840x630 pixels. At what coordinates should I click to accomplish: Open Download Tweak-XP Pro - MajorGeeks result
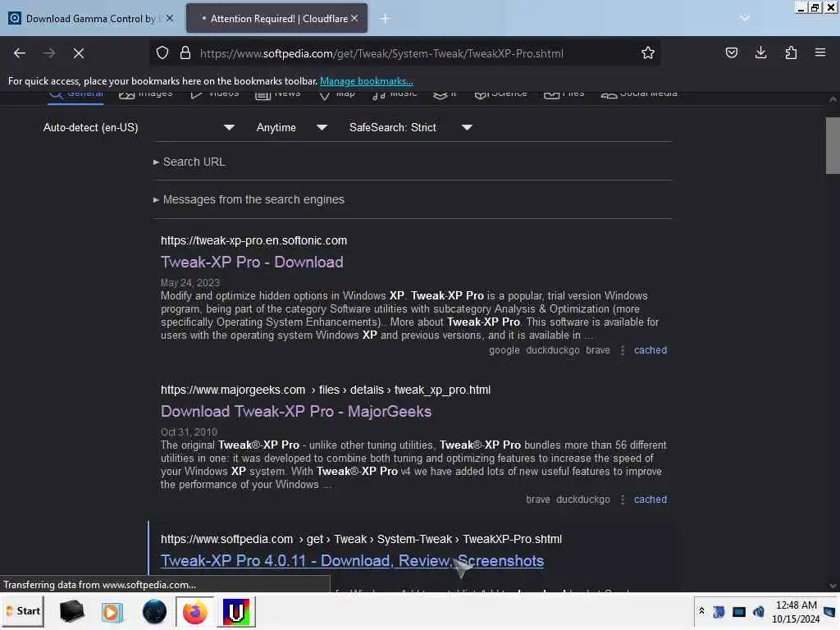[295, 412]
